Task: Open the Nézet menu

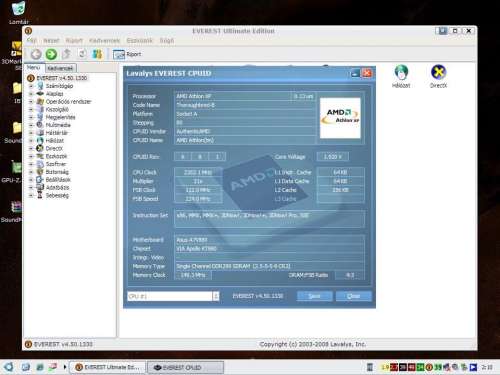Action: 51,40
